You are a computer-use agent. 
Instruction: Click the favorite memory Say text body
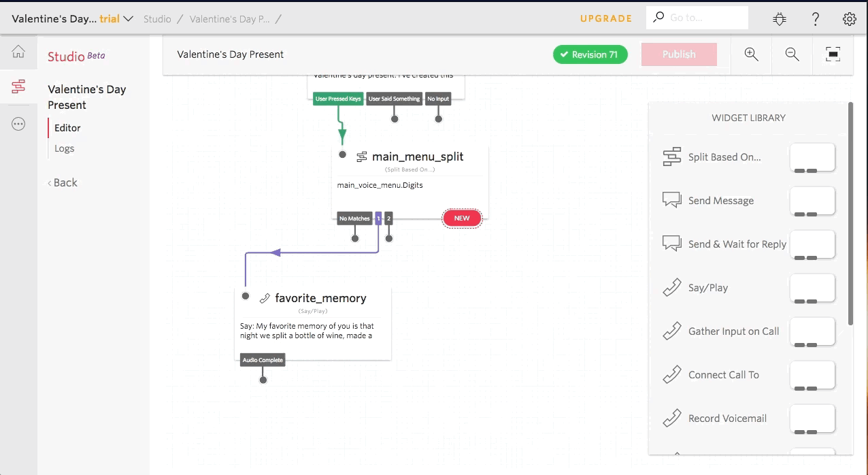point(307,331)
